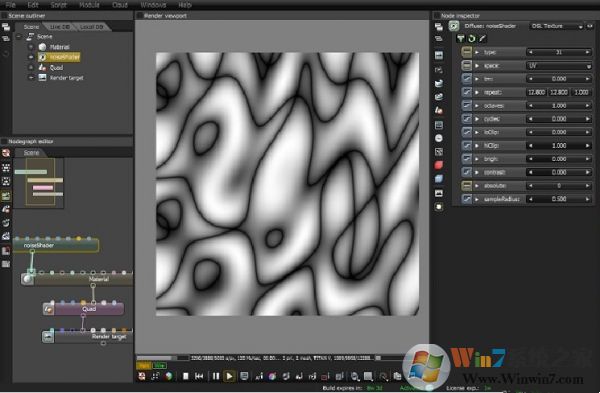600x393 pixels.
Task: Open the Edit menu
Action: (33, 5)
